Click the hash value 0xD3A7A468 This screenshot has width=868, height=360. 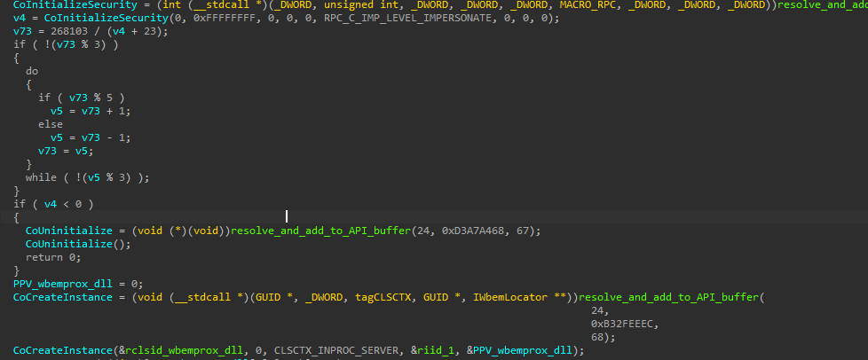473,231
